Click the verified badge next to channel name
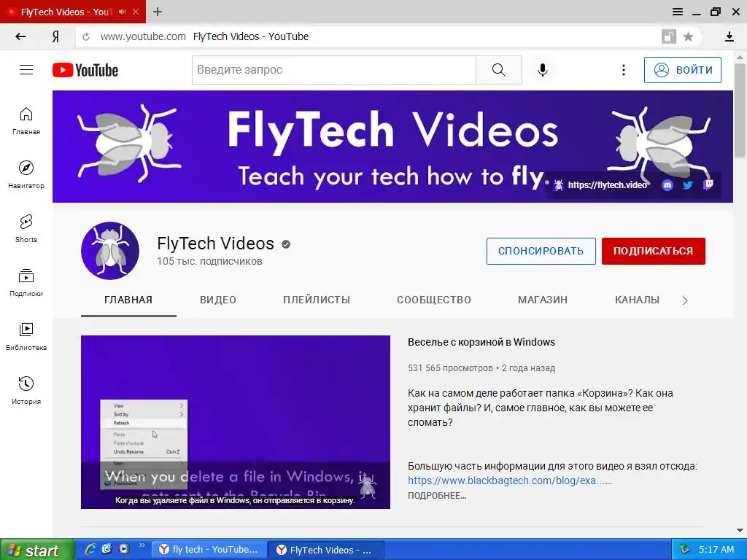This screenshot has width=747, height=560. [286, 244]
